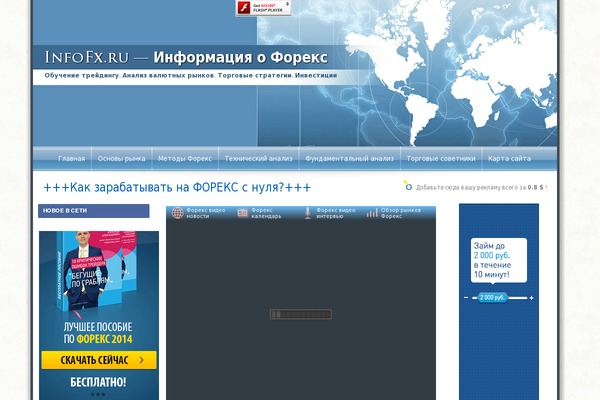
Task: Open the Главная menu item
Action: (x=72, y=158)
